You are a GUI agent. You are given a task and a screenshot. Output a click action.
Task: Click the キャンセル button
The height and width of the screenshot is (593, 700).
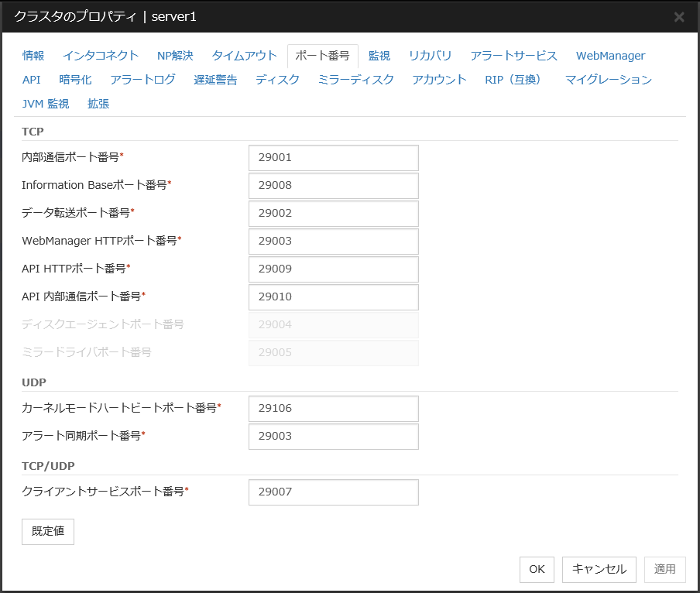[x=599, y=569]
